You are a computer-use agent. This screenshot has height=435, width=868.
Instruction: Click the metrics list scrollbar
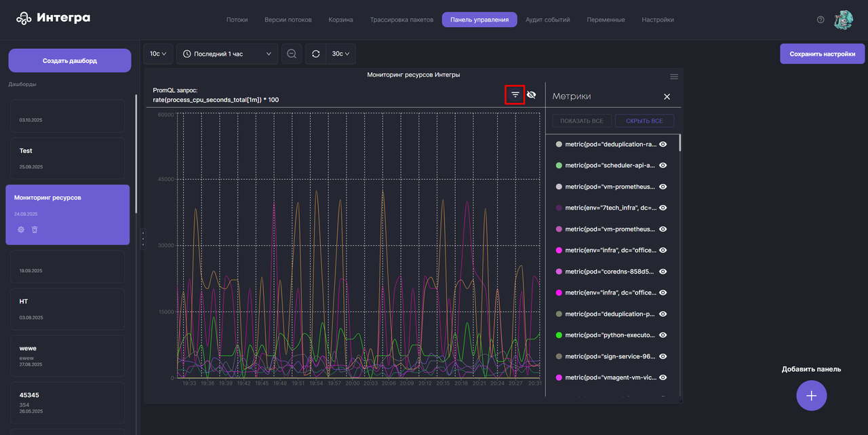pos(680,143)
